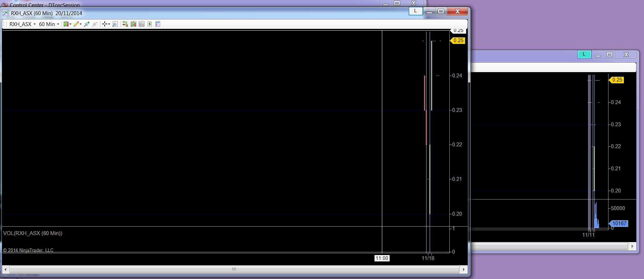Close the Control Center window
The height and width of the screenshot is (279, 644).
click(x=414, y=3)
